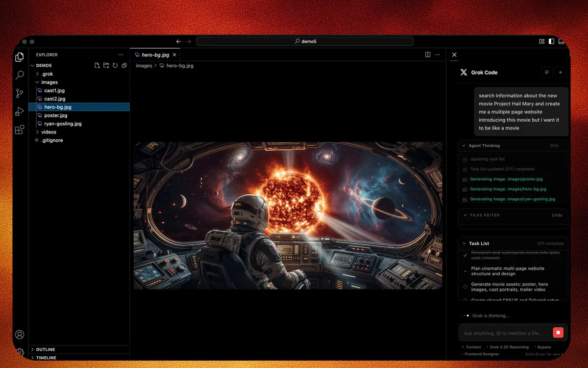The image size is (588, 368).
Task: Close the hero-bg.jpg editor tab
Action: tap(174, 55)
